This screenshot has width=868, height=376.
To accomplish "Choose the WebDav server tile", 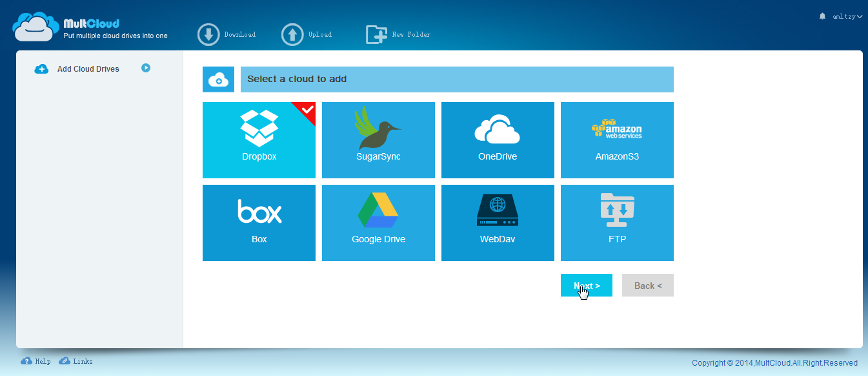I will click(498, 223).
